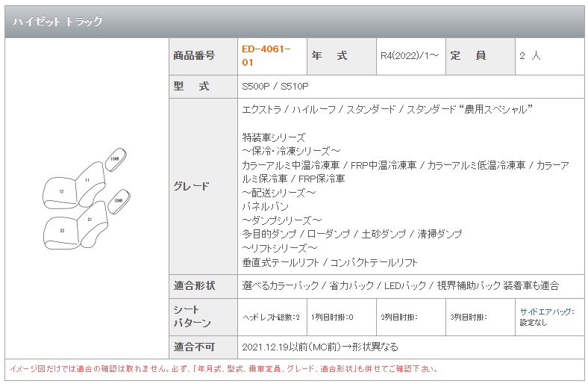Select the R4(2022)/1~ year value
Image resolution: width=588 pixels, height=384 pixels.
410,56
